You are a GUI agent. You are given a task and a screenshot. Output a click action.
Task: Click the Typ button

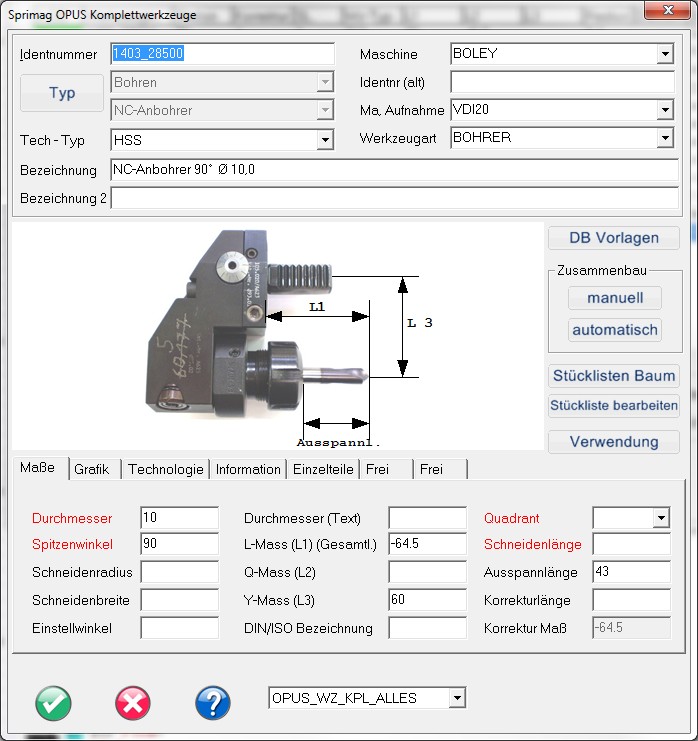(62, 93)
